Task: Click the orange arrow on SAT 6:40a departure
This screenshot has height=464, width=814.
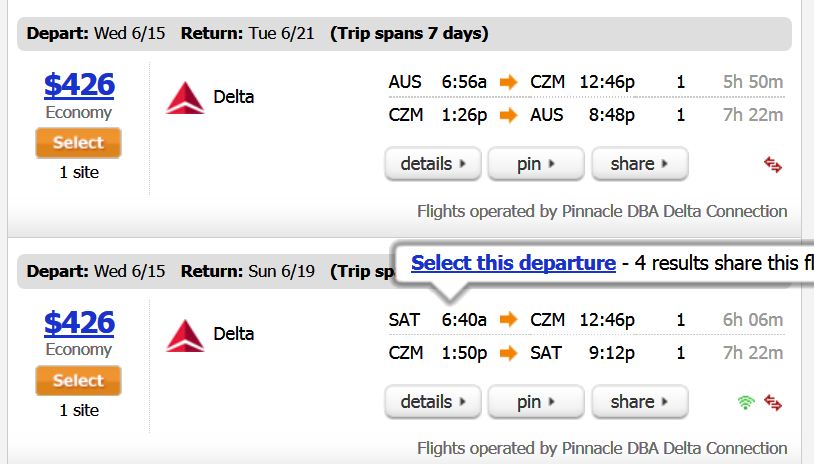Action: tap(508, 320)
